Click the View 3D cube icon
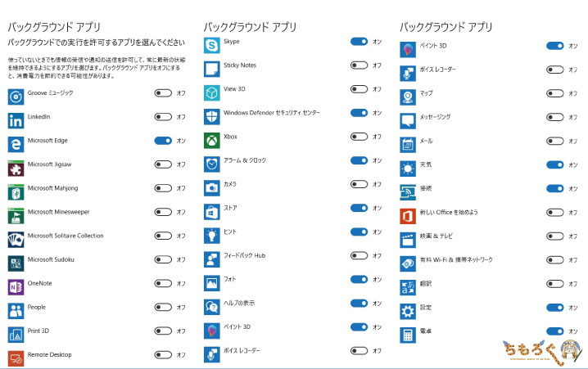 coord(212,93)
